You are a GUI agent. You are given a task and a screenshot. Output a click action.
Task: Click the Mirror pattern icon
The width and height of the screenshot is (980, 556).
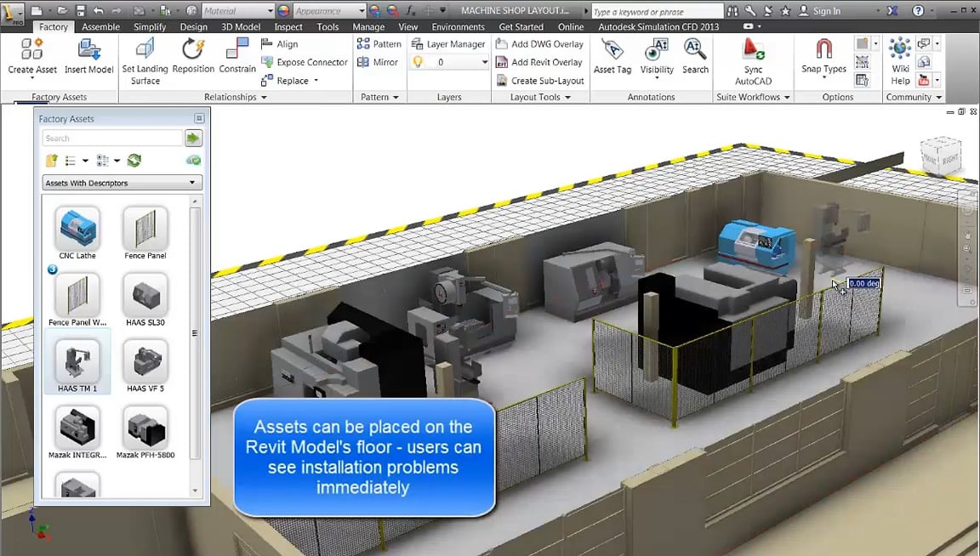tap(379, 62)
